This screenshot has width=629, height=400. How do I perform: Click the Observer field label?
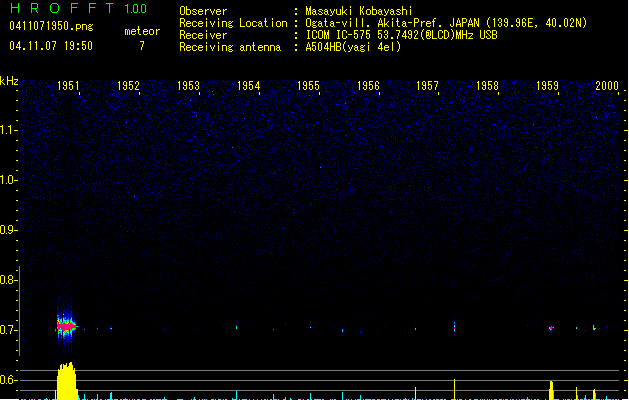pyautogui.click(x=203, y=11)
